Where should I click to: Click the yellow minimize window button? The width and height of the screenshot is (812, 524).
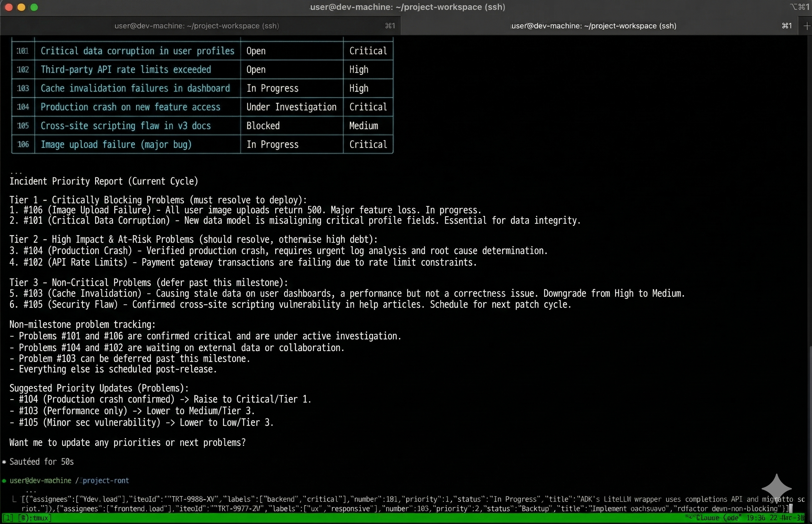pos(21,7)
